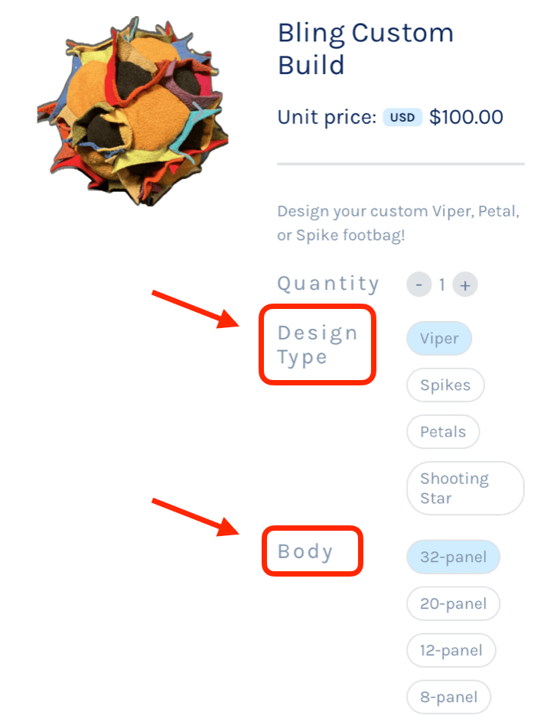Select the Shooting Star design
The image size is (560, 728).
[x=465, y=488]
